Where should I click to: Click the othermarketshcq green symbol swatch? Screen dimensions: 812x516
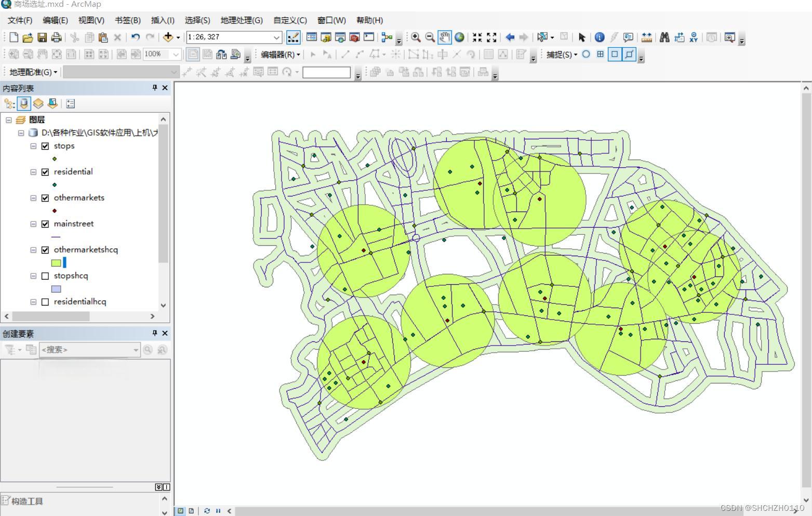click(x=56, y=263)
